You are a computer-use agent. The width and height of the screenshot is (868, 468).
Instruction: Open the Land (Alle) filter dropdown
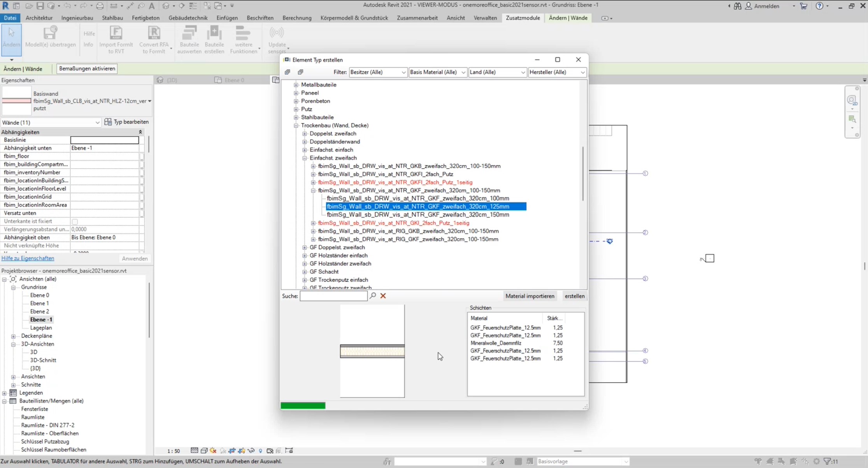tap(497, 72)
